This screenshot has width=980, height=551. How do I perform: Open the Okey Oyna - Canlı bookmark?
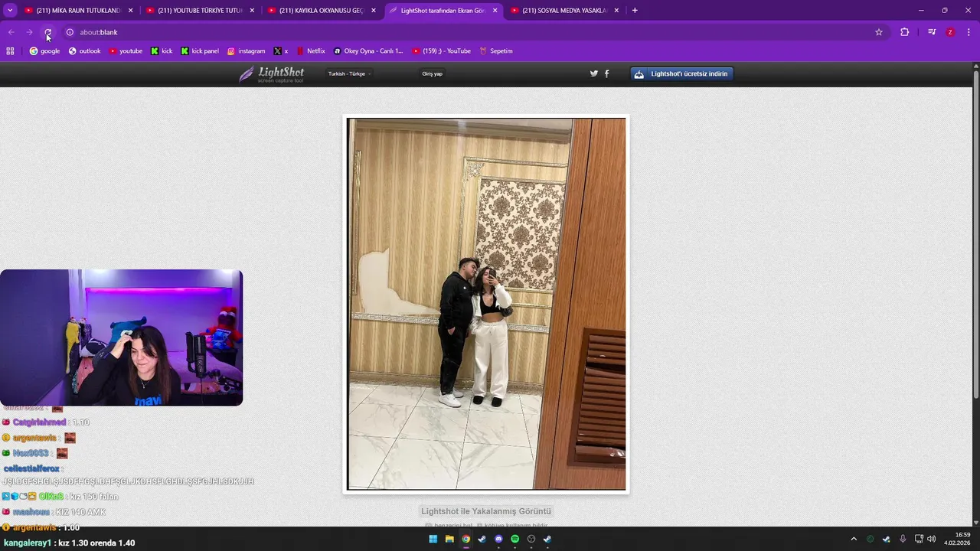click(x=368, y=51)
